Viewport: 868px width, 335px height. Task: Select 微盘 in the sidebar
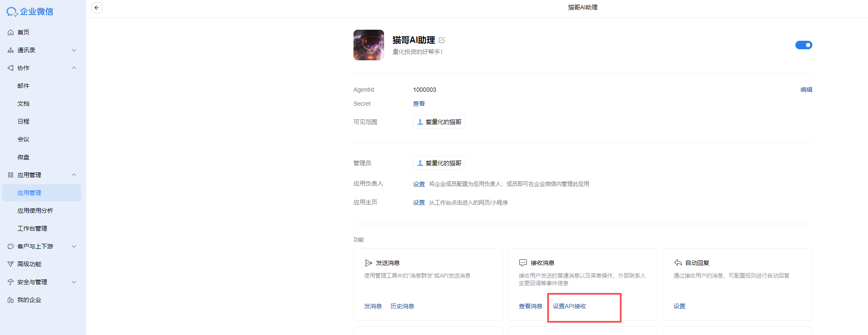coord(23,157)
